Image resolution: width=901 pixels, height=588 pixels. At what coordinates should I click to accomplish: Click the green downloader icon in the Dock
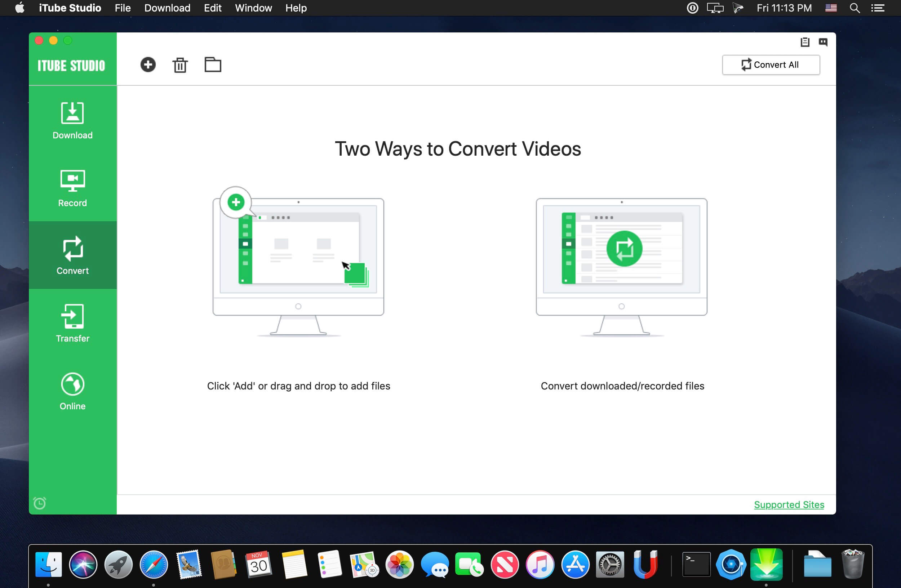[x=767, y=565]
